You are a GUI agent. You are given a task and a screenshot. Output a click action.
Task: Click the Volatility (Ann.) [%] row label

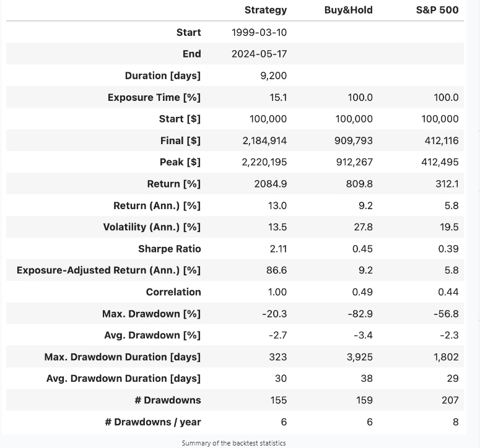[152, 227]
